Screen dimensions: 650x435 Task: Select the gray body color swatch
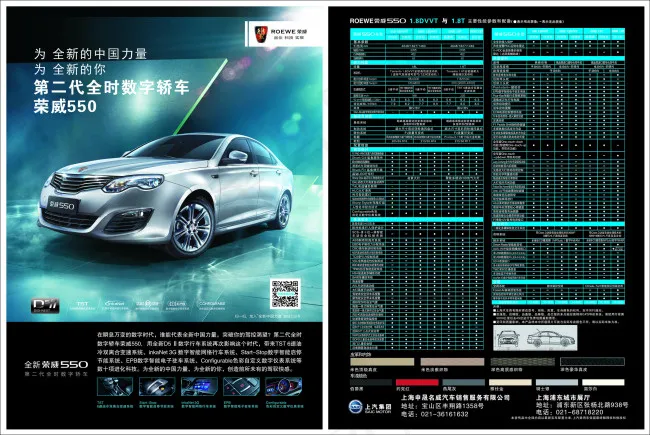click(x=463, y=382)
